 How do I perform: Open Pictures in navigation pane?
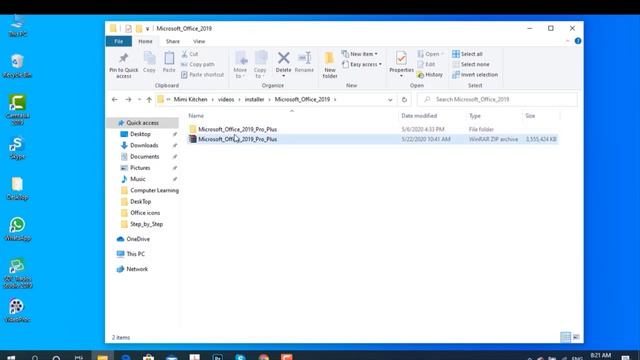[140, 168]
